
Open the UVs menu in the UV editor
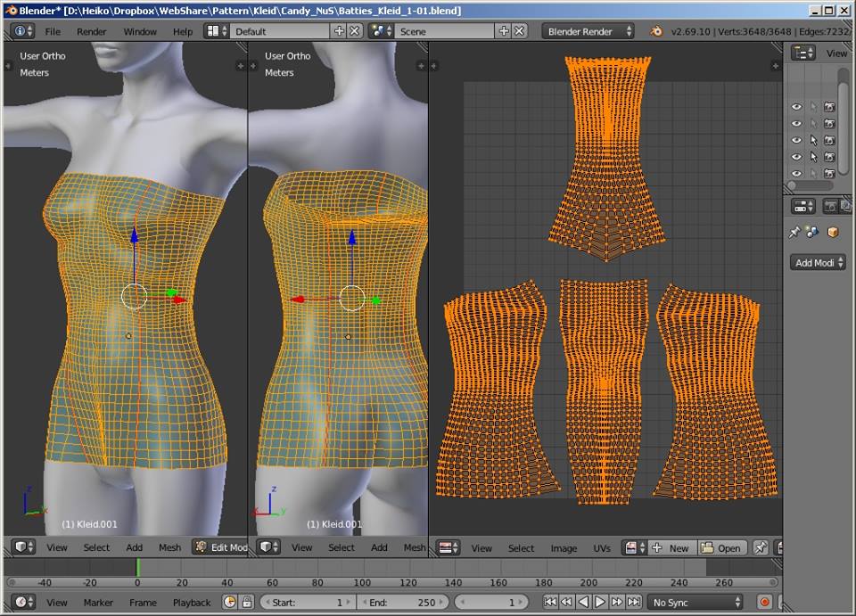602,548
